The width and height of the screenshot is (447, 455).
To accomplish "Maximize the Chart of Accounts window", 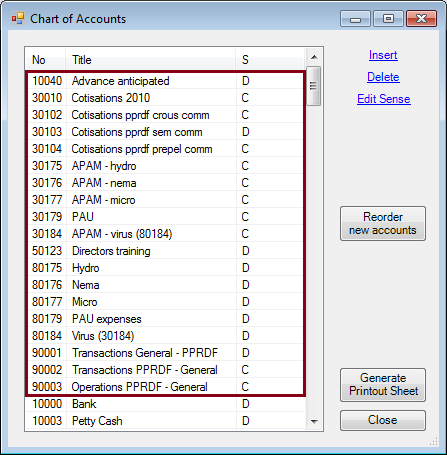I will click(388, 18).
